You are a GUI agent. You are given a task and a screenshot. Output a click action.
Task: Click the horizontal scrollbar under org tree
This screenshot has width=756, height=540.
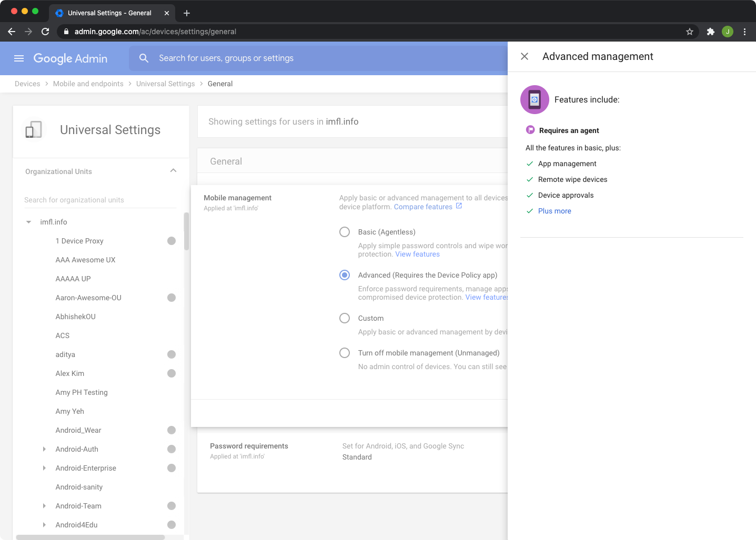click(90, 537)
